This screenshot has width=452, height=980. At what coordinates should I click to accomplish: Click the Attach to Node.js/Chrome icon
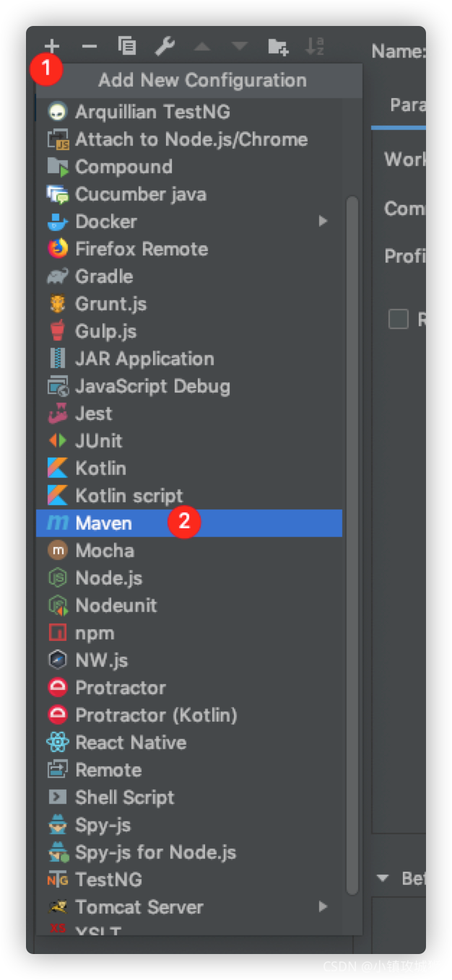click(58, 139)
